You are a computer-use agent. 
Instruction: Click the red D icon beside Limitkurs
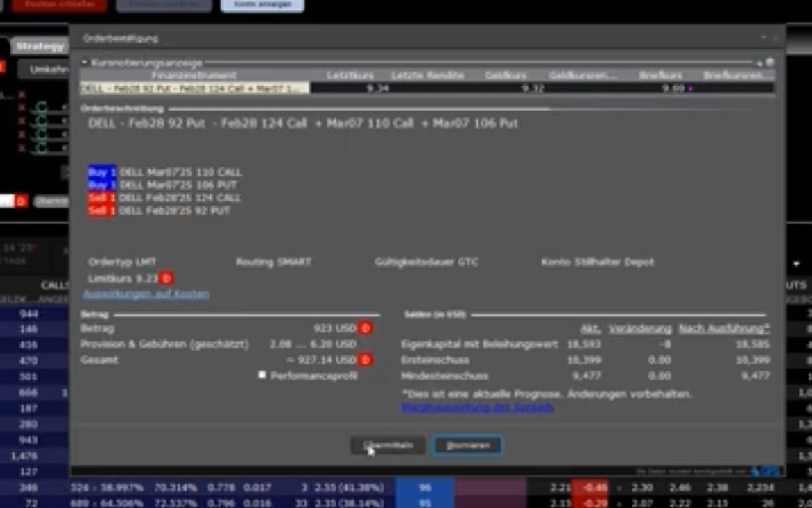166,279
